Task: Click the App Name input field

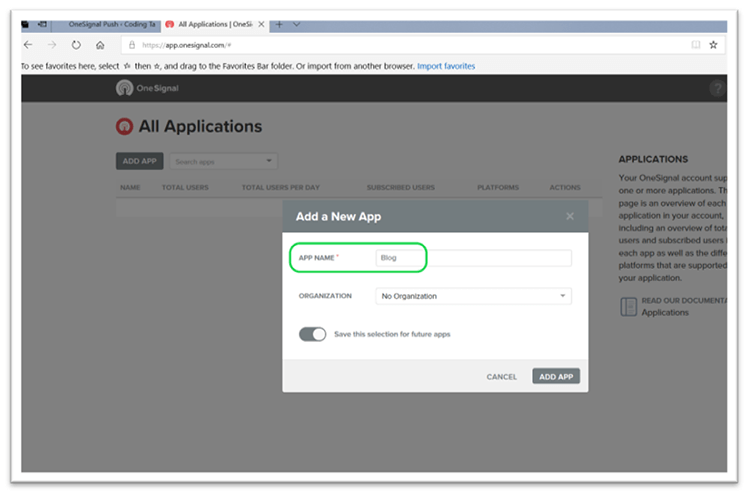Action: (473, 258)
